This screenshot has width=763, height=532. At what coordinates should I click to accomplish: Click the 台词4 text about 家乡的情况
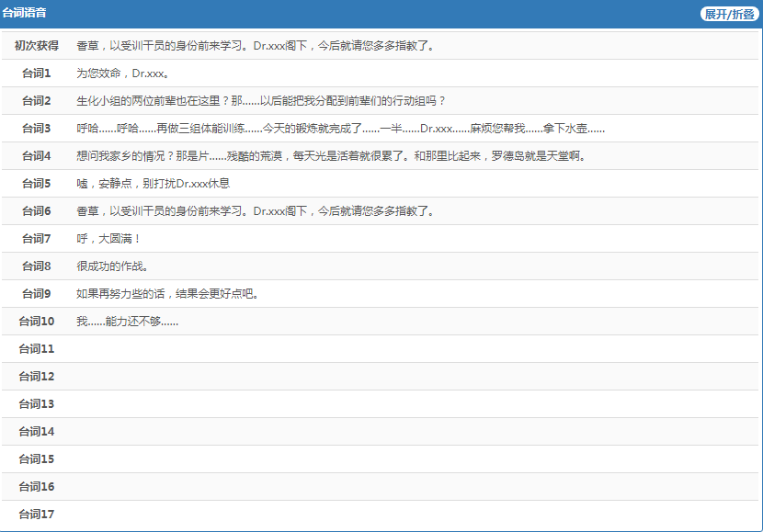coord(331,156)
